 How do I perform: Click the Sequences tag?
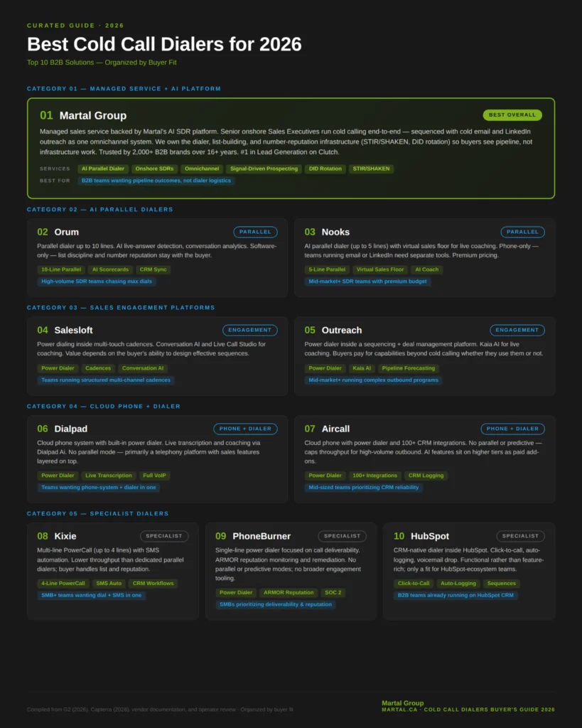[x=501, y=584]
